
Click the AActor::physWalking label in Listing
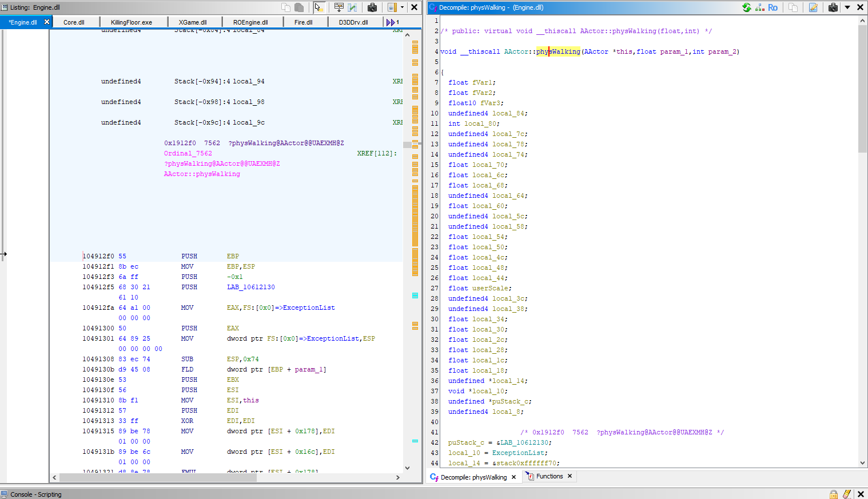click(x=202, y=174)
